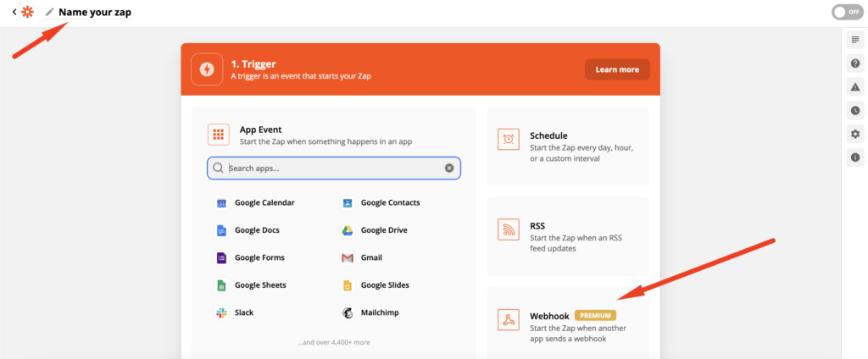Select the Google Slides icon
868x359 pixels.
click(x=347, y=285)
